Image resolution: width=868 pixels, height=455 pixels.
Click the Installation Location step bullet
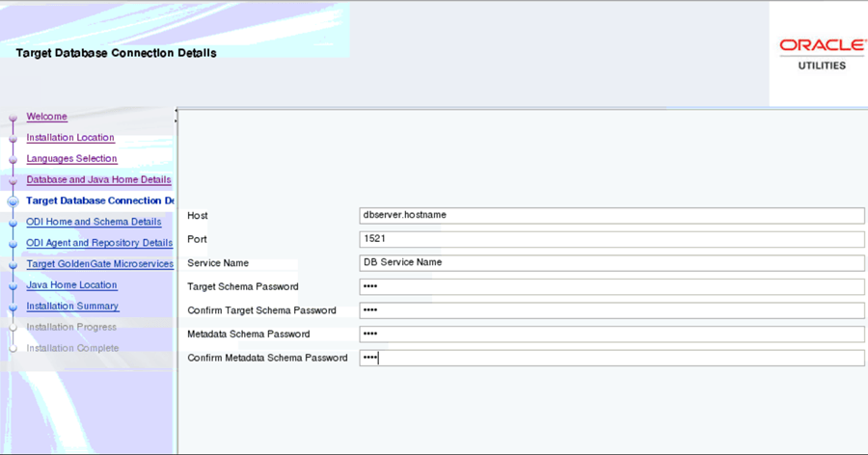(14, 139)
